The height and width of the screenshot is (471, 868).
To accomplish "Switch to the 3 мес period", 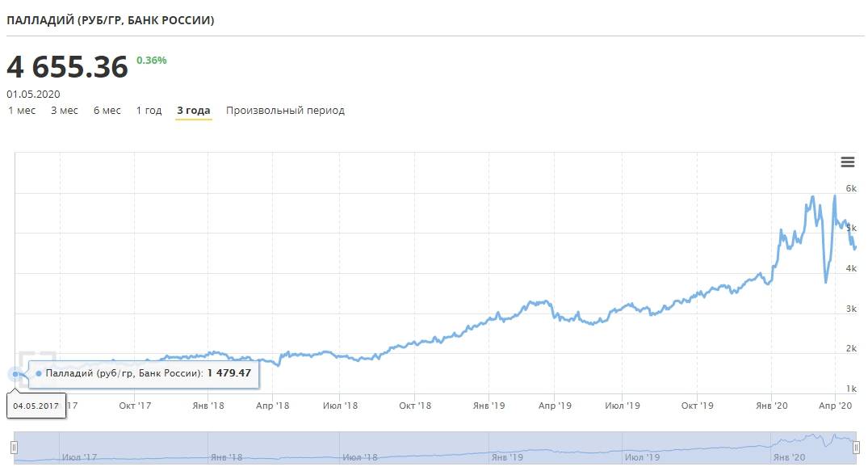I will [65, 111].
